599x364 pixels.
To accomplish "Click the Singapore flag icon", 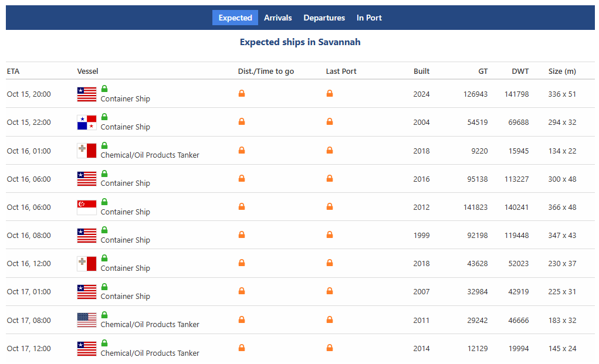I will coord(87,207).
